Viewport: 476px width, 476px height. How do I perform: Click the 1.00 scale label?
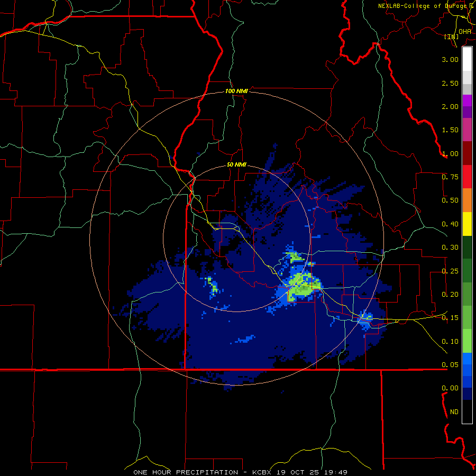(x=450, y=153)
